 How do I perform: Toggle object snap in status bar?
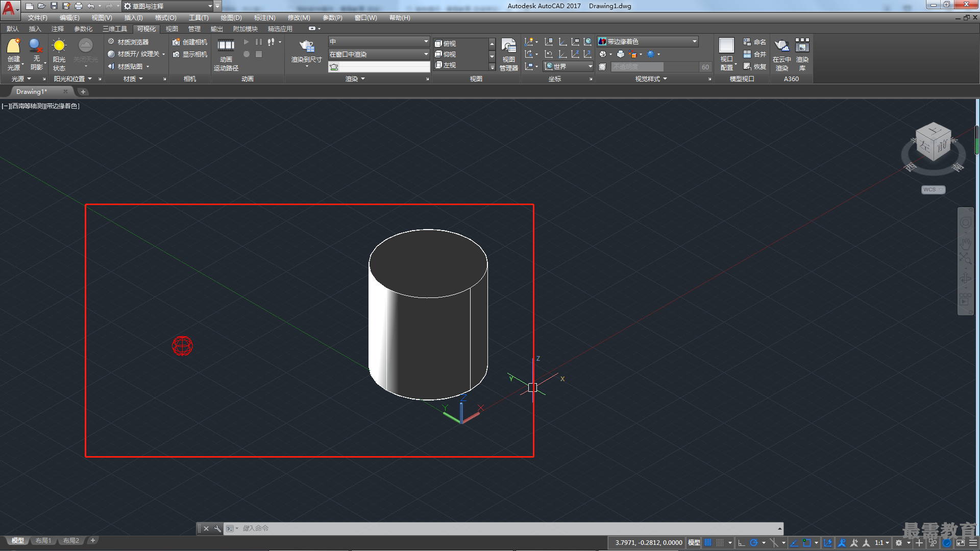[807, 542]
